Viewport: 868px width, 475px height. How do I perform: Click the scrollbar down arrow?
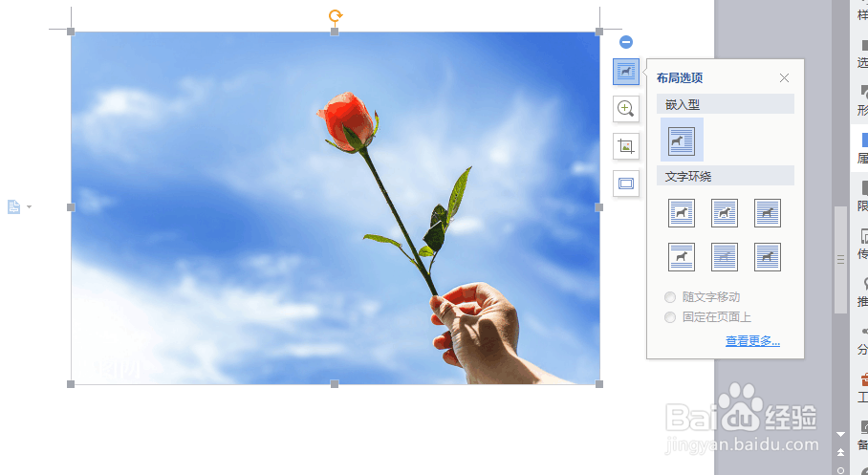pos(840,434)
